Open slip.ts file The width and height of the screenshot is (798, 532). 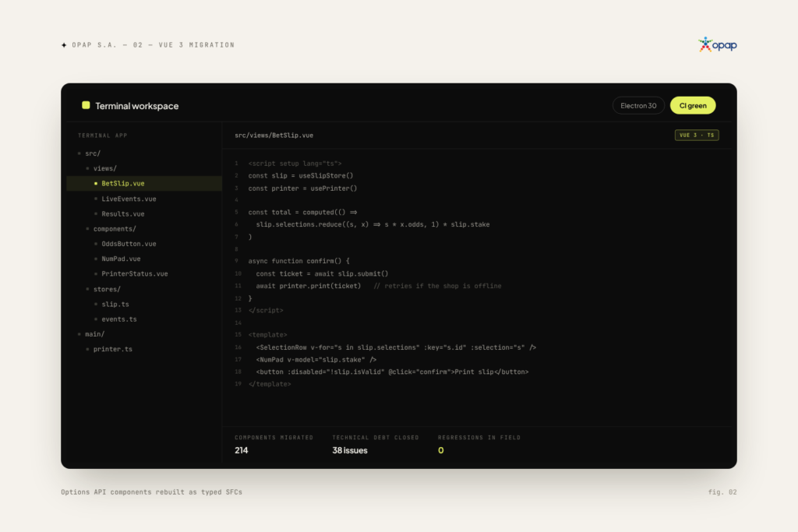point(115,304)
